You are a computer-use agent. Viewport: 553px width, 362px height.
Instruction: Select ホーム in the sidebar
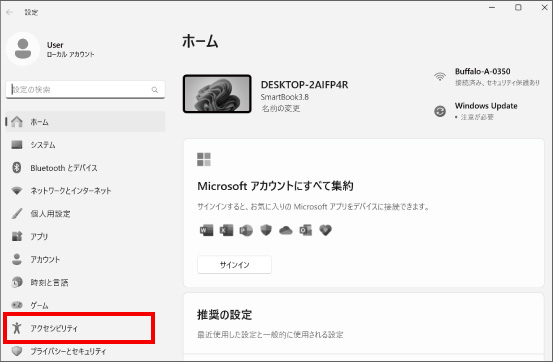85,122
